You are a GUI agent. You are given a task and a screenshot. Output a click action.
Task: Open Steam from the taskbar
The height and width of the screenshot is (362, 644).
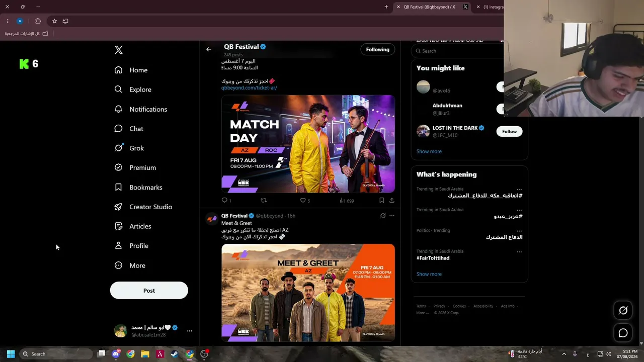pos(175,354)
